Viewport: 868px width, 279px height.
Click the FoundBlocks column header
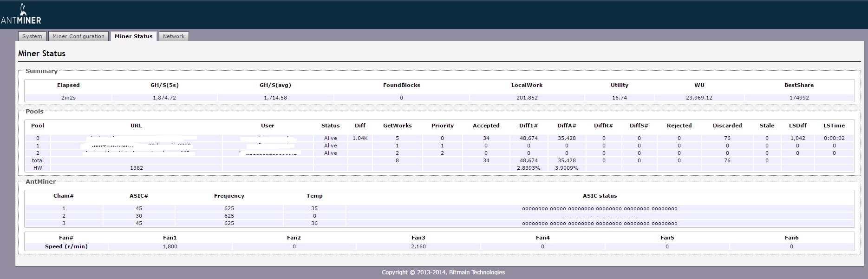401,85
